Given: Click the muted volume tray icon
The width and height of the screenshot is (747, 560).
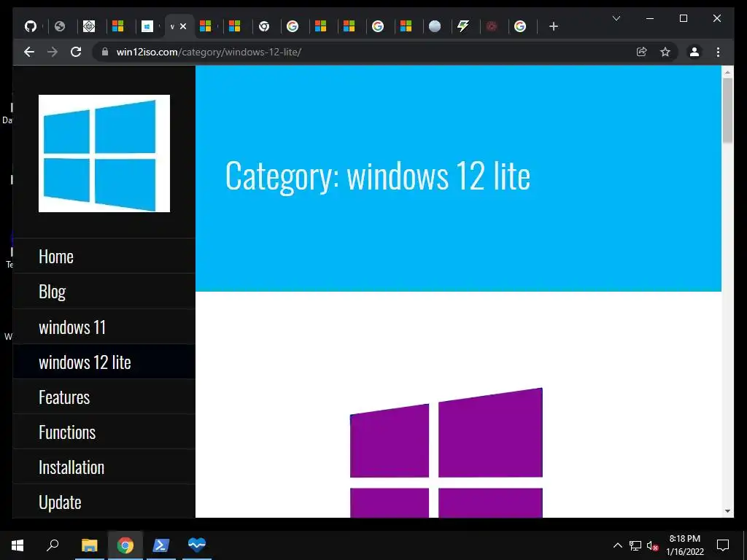Looking at the screenshot, I should coord(653,545).
